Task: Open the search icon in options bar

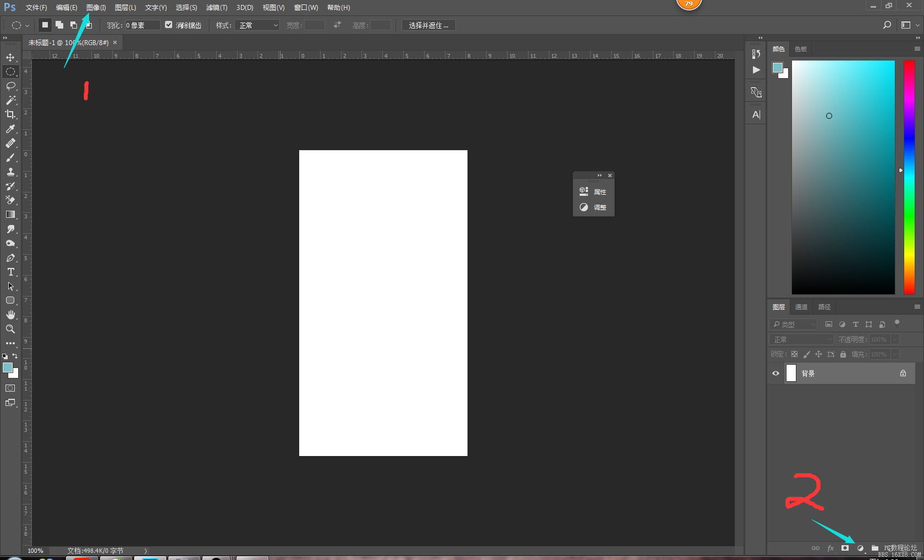Action: pyautogui.click(x=887, y=25)
